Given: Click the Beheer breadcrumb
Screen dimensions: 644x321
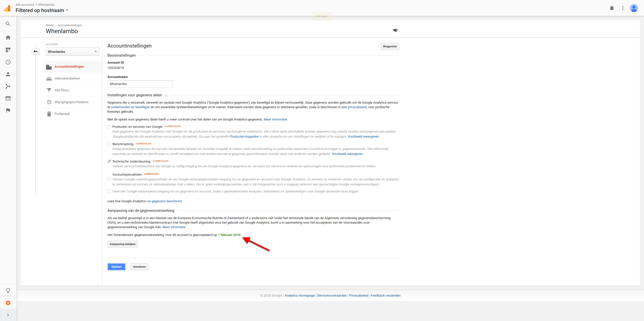Looking at the screenshot, I should click(50, 25).
